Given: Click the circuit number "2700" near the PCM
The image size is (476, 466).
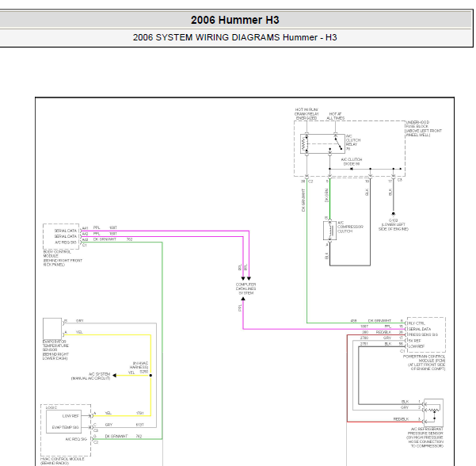Looking at the screenshot, I should click(364, 338).
